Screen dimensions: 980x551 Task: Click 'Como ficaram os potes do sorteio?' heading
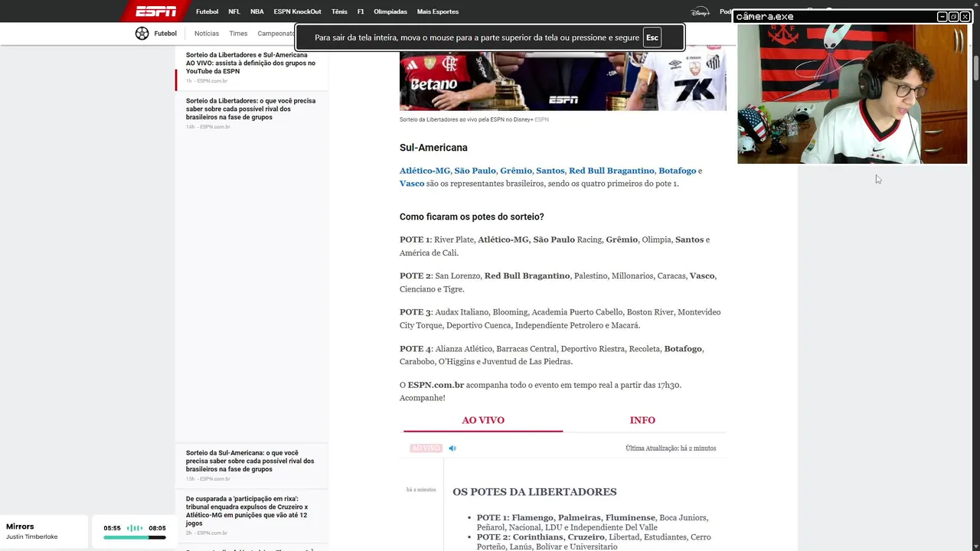pyautogui.click(x=472, y=217)
